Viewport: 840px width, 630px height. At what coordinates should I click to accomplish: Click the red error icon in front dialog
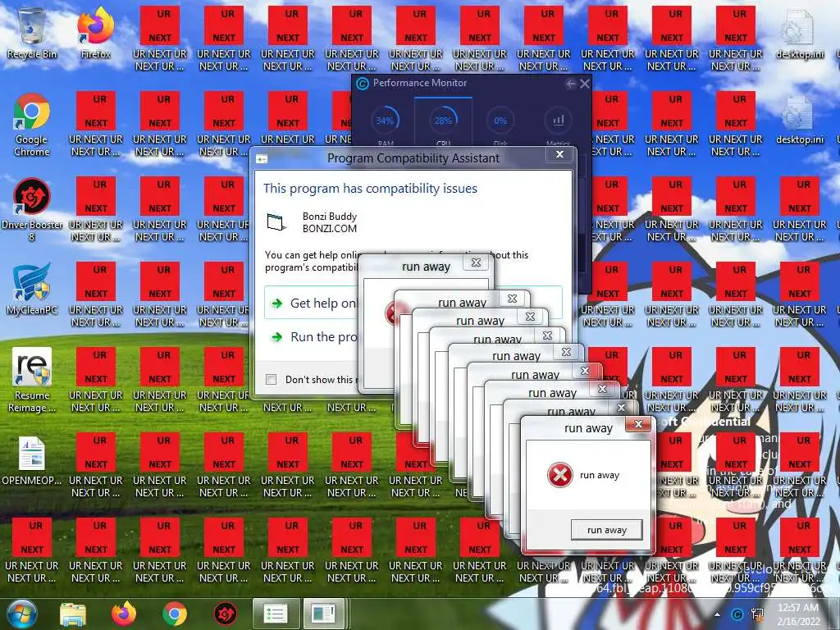(x=559, y=475)
